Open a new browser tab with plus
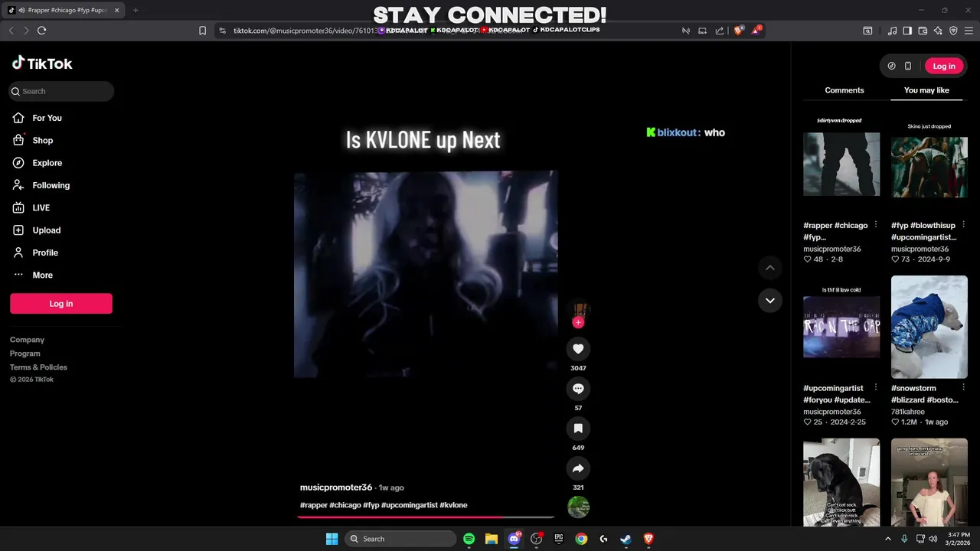The height and width of the screenshot is (551, 980). pyautogui.click(x=136, y=10)
